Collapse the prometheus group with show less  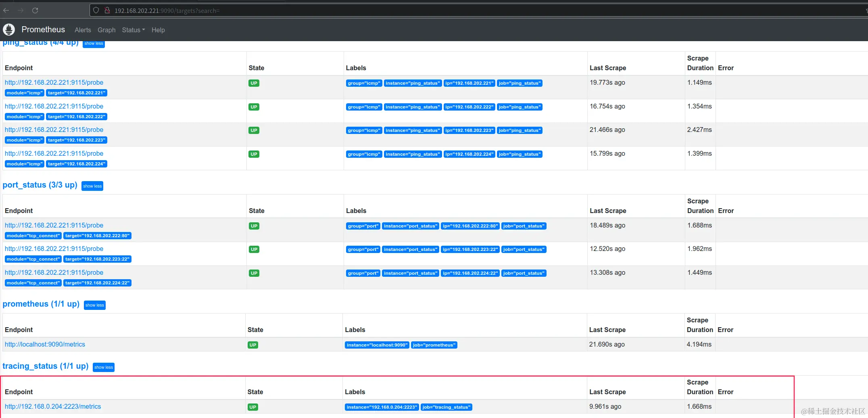95,305
